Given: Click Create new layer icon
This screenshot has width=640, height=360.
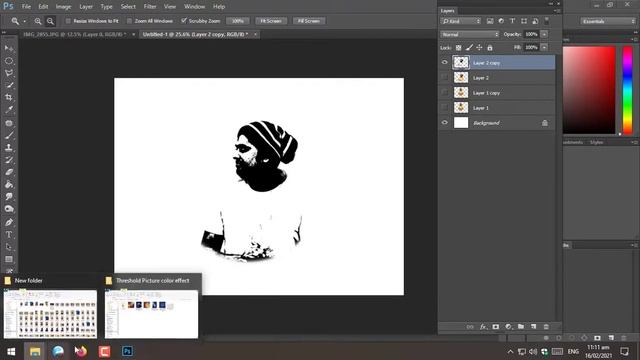Looking at the screenshot, I should pyautogui.click(x=533, y=327).
